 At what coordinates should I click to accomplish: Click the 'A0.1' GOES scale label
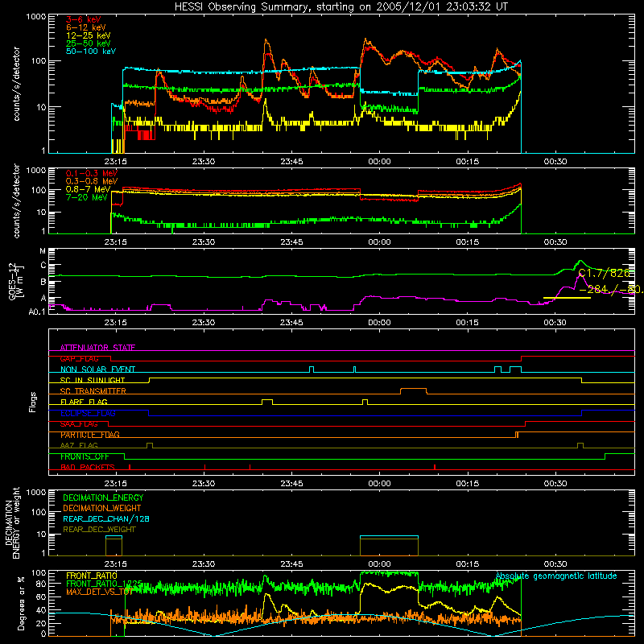pyautogui.click(x=37, y=312)
